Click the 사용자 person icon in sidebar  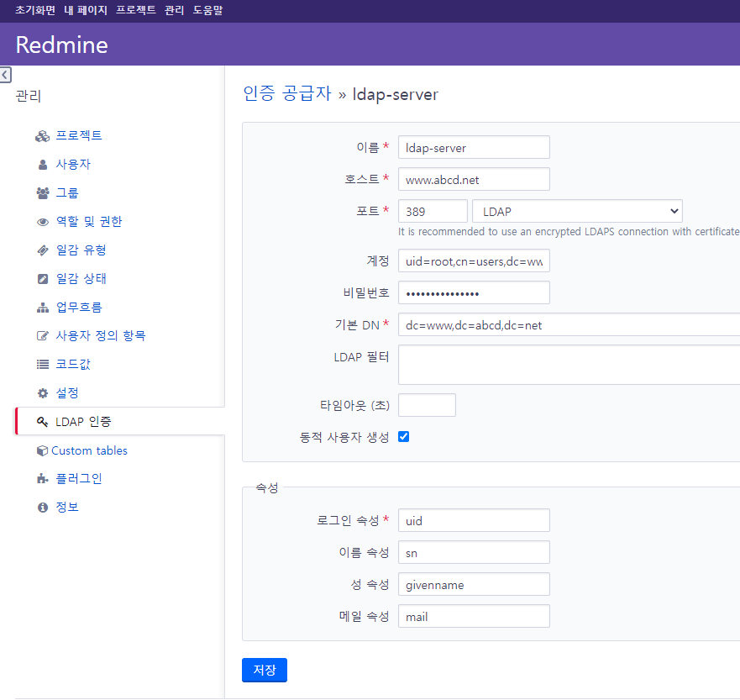click(43, 165)
